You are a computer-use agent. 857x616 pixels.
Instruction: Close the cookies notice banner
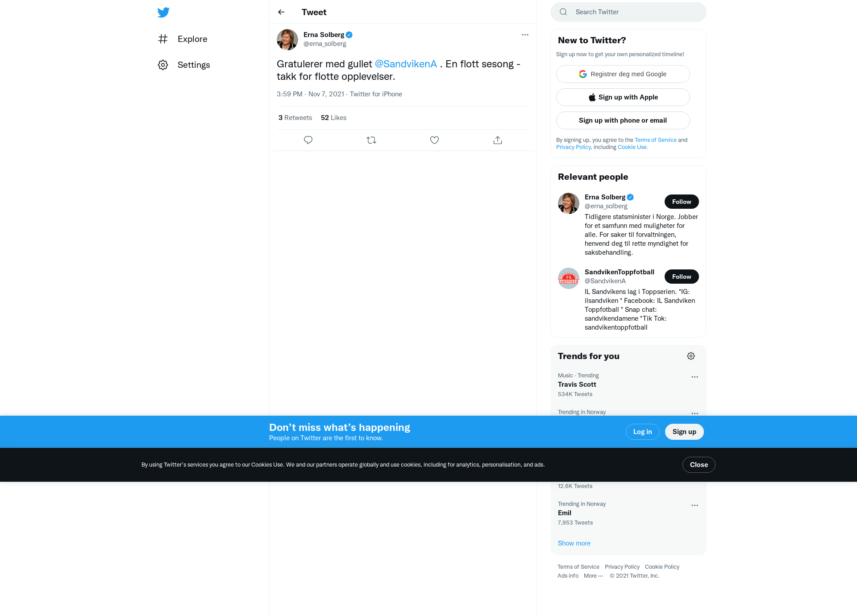click(699, 465)
